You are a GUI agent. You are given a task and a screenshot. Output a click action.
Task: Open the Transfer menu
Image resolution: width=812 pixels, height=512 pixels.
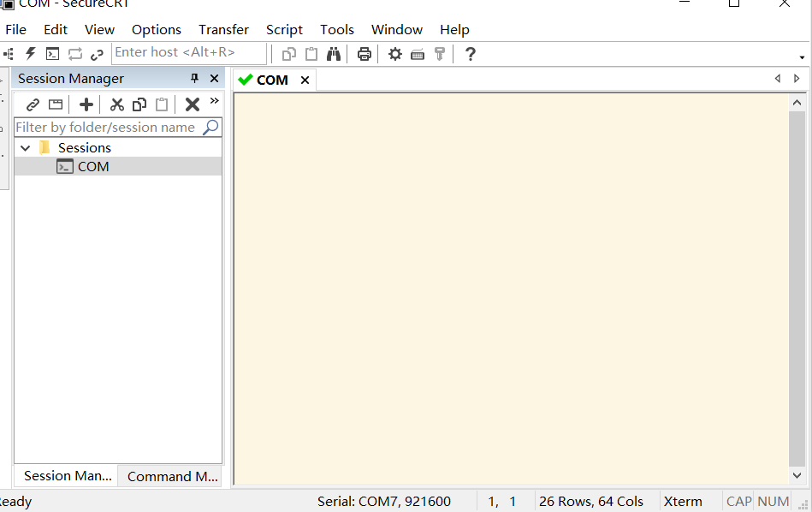pyautogui.click(x=223, y=29)
